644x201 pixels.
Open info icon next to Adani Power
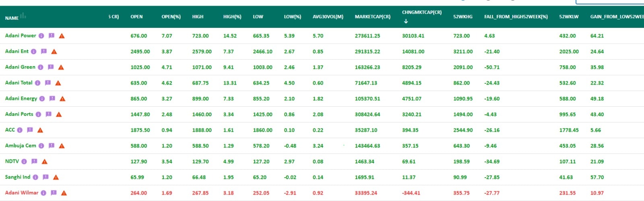(x=41, y=36)
